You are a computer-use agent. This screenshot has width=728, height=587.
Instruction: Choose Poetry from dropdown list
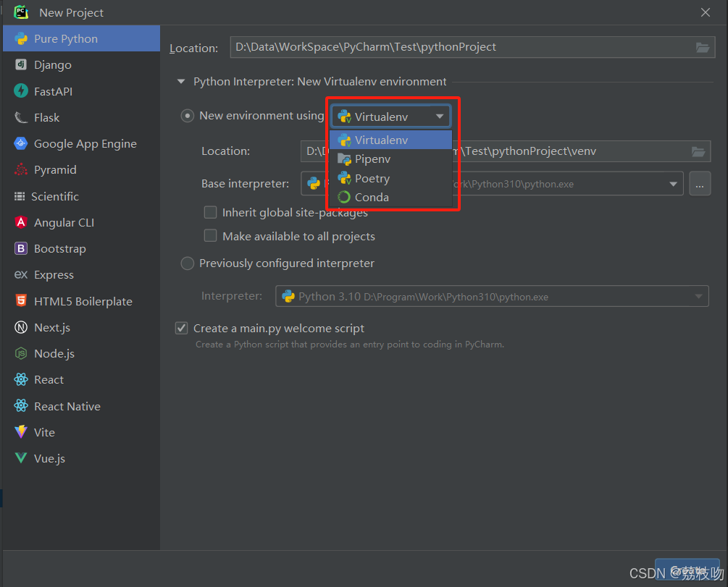[390, 178]
